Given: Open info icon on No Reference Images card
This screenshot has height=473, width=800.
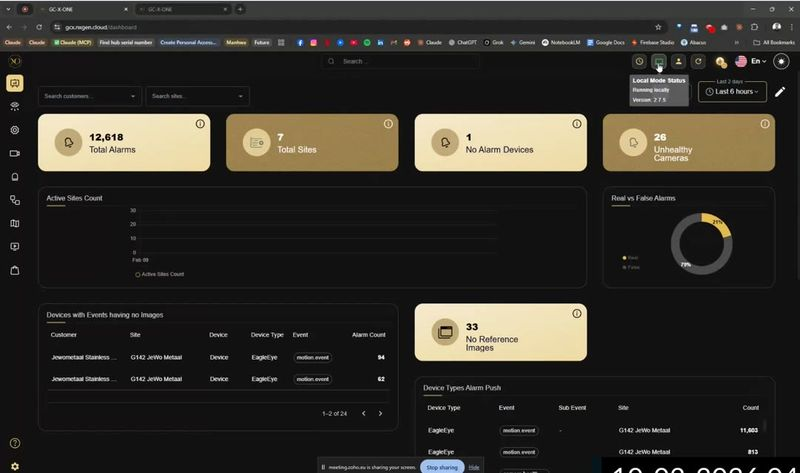Looking at the screenshot, I should pos(577,313).
